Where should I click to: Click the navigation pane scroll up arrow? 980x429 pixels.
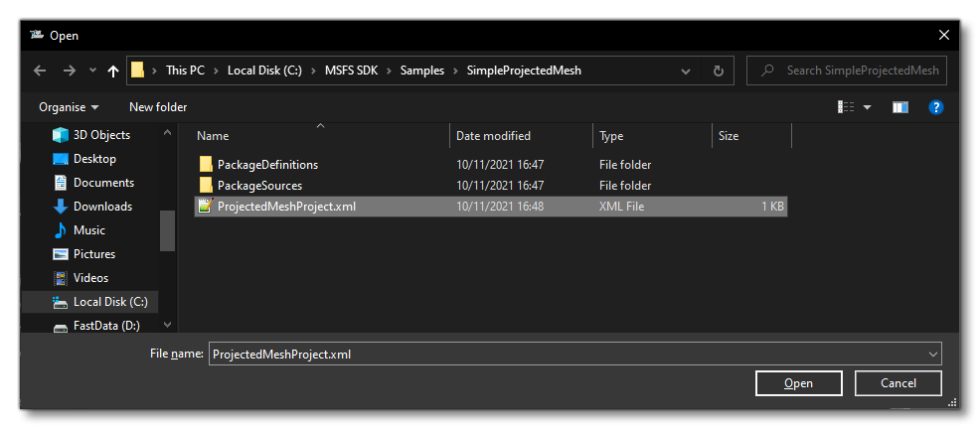click(x=167, y=132)
